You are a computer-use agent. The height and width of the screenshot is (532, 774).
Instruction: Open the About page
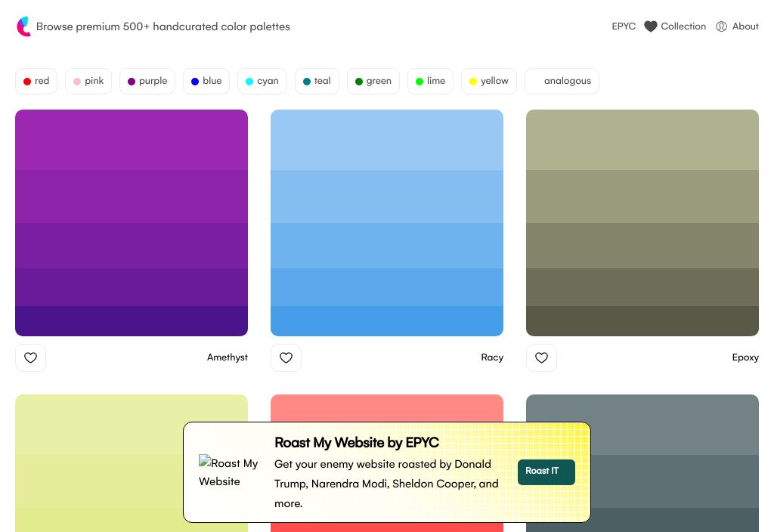tap(737, 26)
